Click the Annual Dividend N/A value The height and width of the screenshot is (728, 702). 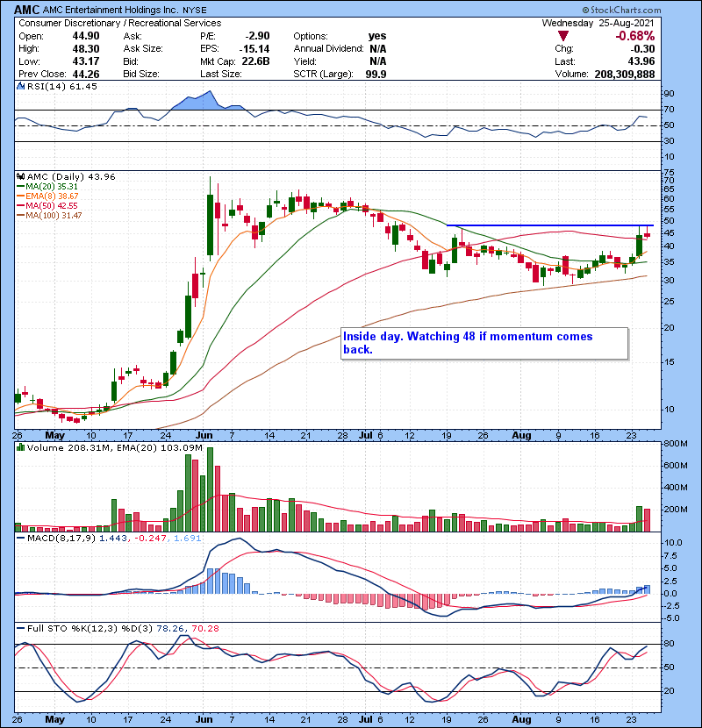[377, 49]
